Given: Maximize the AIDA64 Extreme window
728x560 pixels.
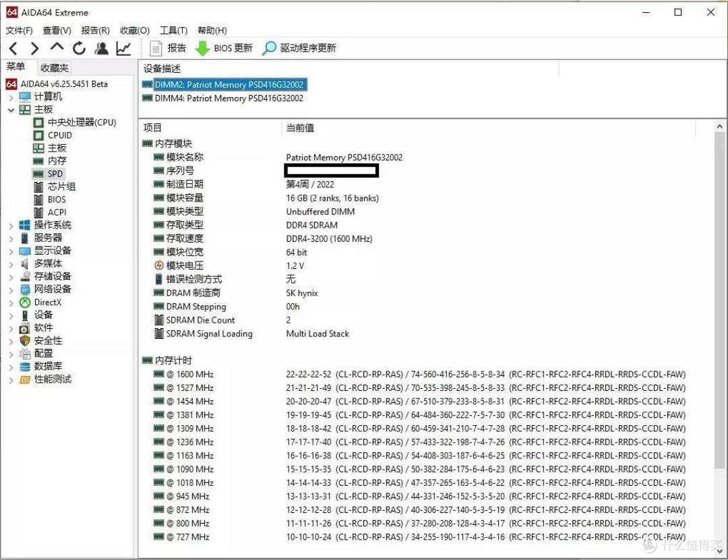Looking at the screenshot, I should point(678,13).
